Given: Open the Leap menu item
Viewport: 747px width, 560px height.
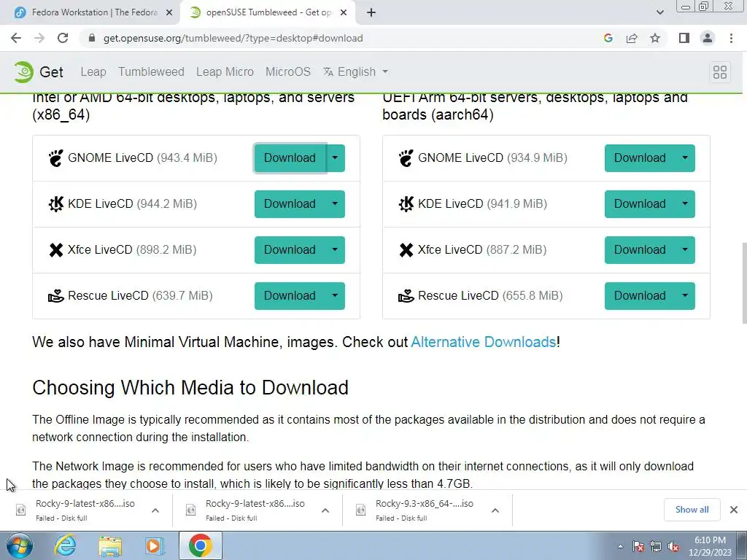Looking at the screenshot, I should click(x=93, y=72).
